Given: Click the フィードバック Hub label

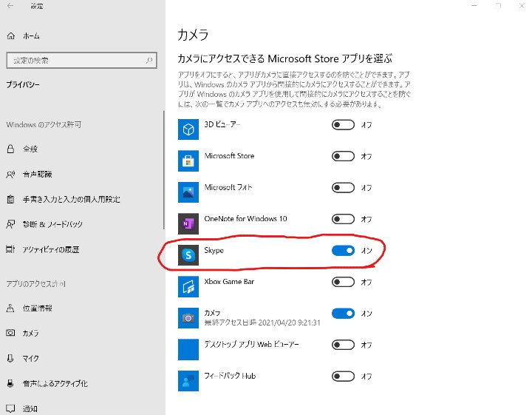Looking at the screenshot, I should [x=230, y=376].
